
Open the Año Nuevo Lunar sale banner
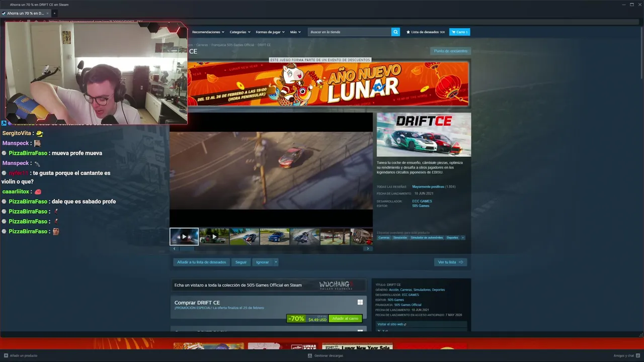[328, 84]
